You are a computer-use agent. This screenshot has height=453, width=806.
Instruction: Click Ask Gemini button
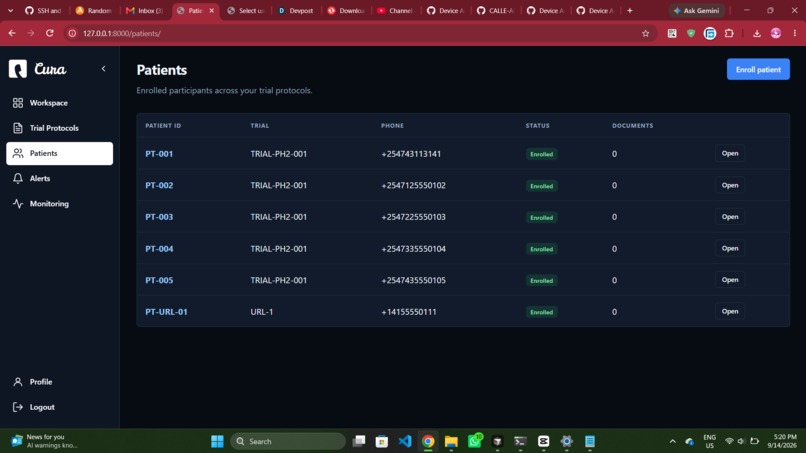tap(697, 10)
